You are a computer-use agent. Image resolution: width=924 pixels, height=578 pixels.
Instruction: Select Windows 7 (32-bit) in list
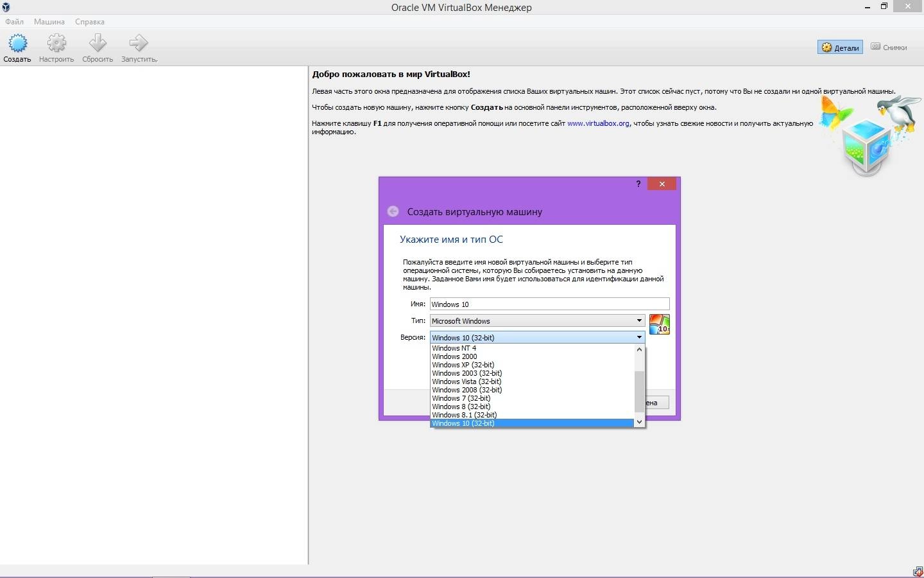click(x=532, y=398)
